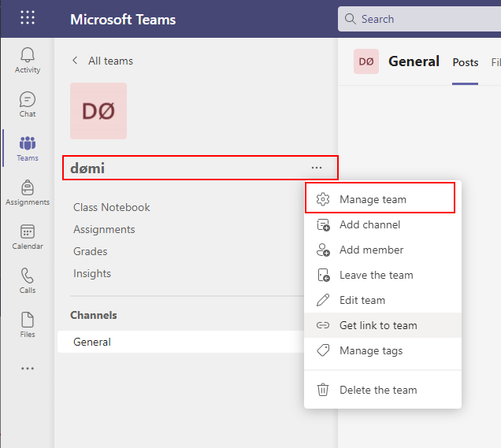Open more options ellipsis for dømi team
Viewport: 501px width, 448px height.
coord(317,168)
